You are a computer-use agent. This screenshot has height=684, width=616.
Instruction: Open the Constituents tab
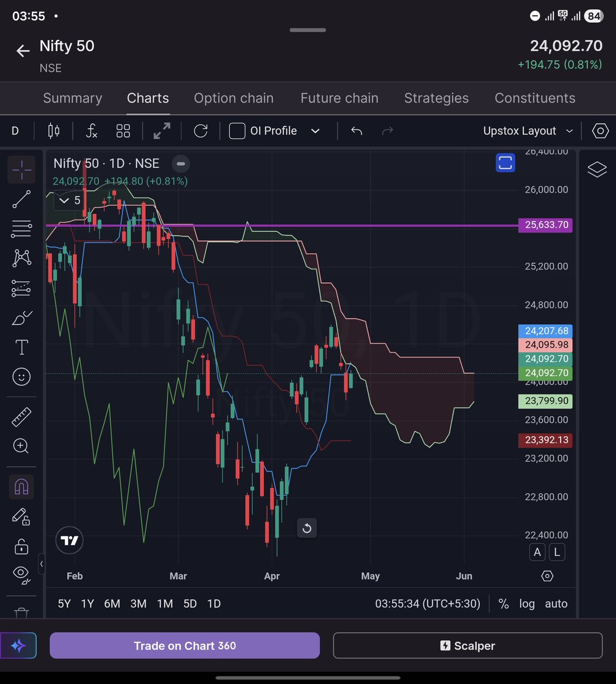[535, 98]
